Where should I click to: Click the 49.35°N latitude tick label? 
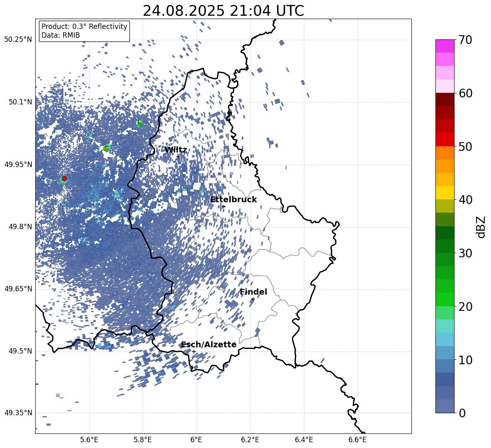click(18, 413)
